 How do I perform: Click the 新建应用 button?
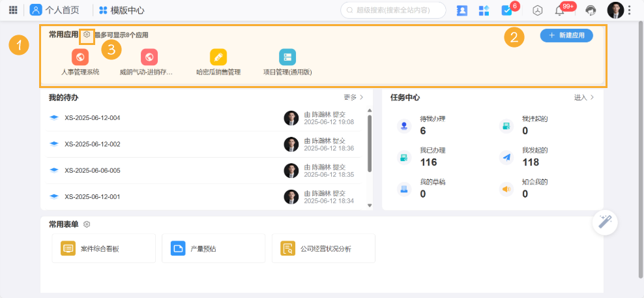pyautogui.click(x=566, y=35)
